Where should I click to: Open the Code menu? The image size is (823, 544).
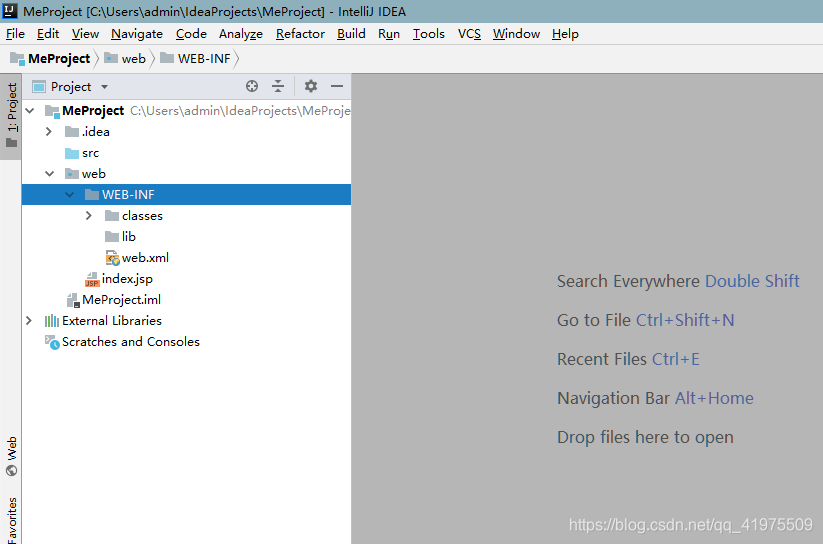191,34
